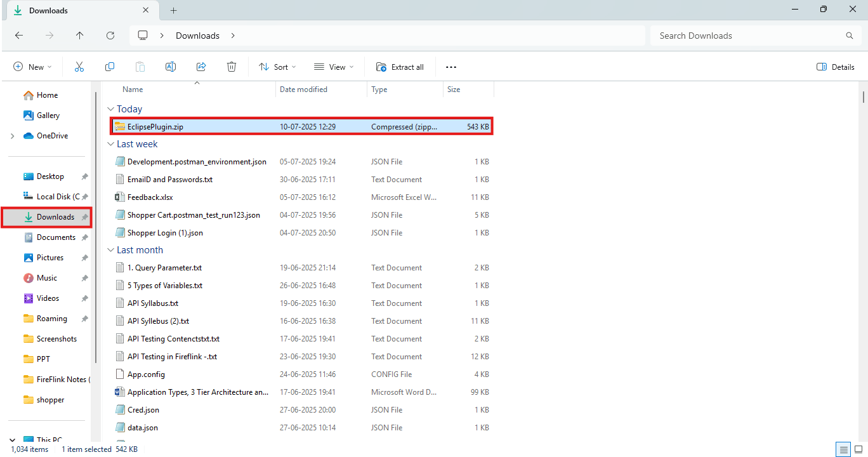The image size is (868, 457).
Task: Switch to details view layout icon
Action: click(x=844, y=449)
